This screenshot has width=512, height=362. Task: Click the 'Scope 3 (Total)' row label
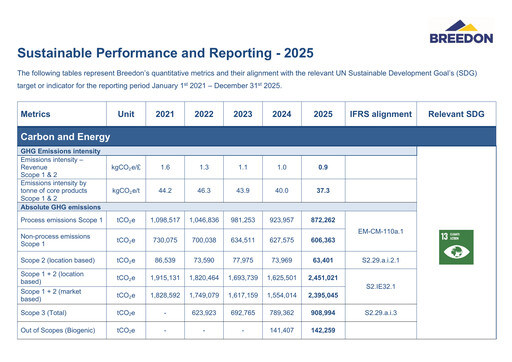(x=43, y=313)
